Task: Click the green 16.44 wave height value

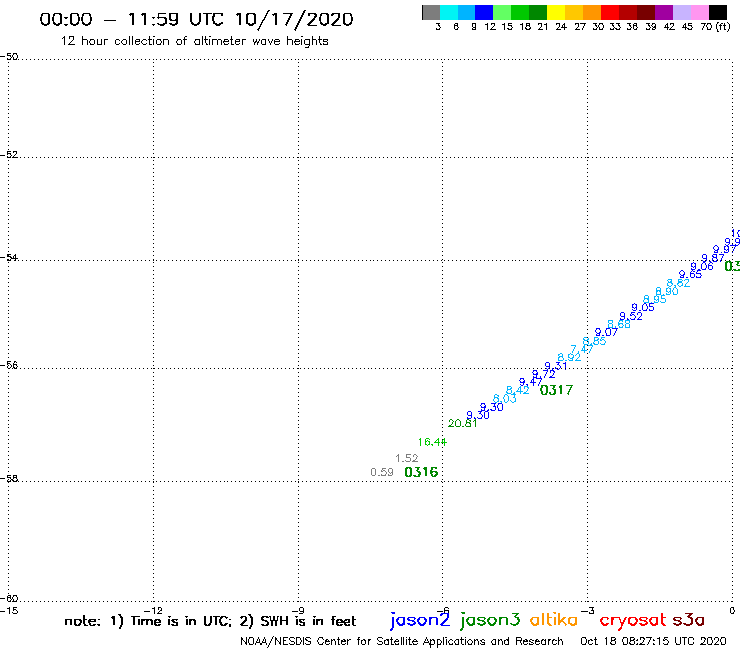Action: [x=432, y=442]
